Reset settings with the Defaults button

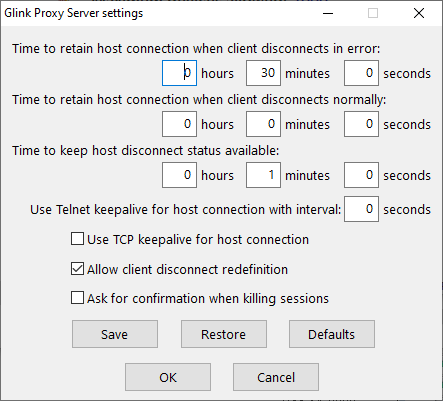[x=332, y=334]
